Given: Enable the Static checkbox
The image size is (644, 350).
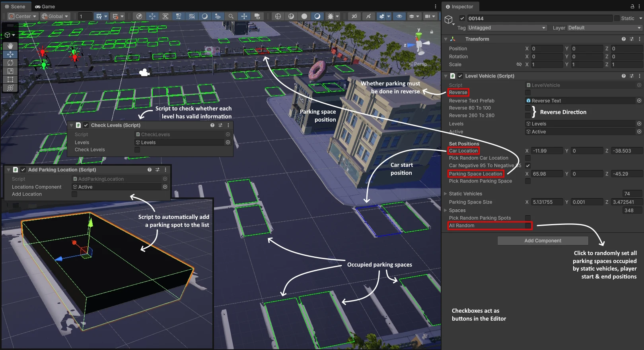Looking at the screenshot, I should coord(617,18).
